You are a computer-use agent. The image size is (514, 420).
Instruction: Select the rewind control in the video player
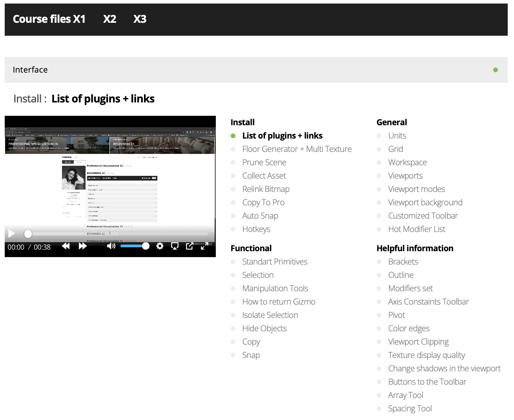66,246
